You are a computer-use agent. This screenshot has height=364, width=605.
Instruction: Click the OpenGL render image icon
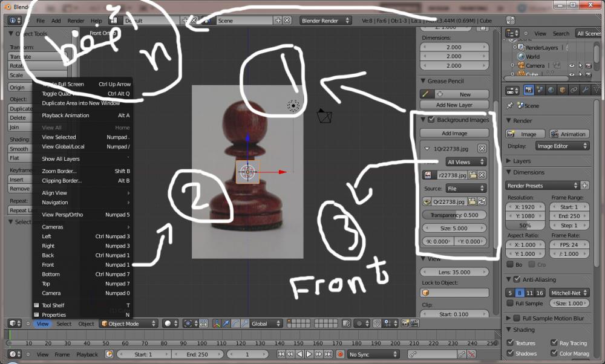(x=405, y=323)
